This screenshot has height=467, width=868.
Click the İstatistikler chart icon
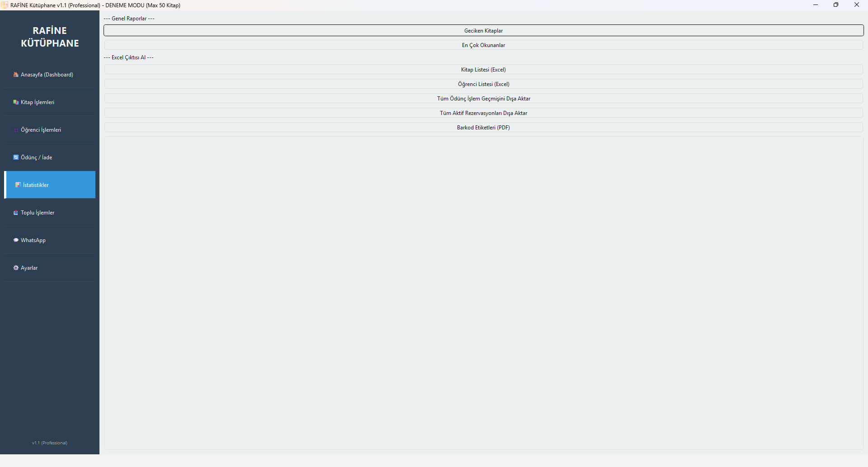[x=18, y=185]
